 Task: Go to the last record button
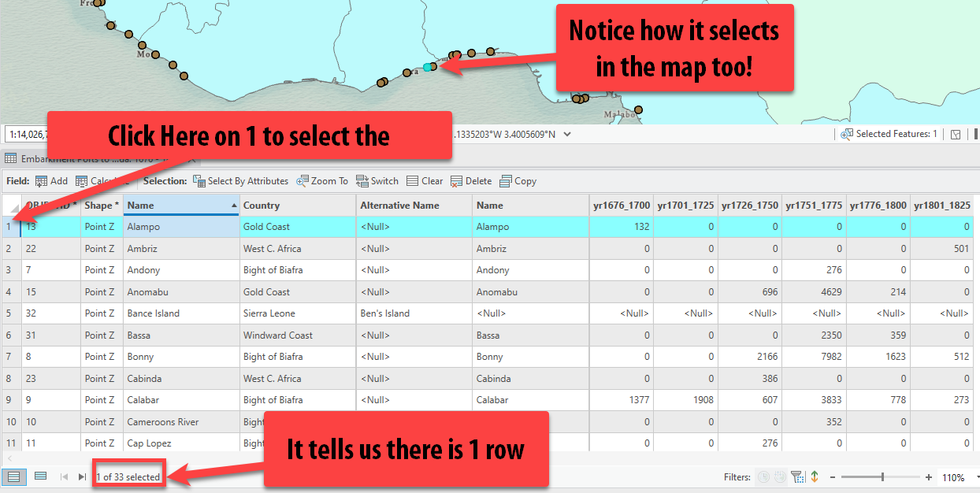point(82,476)
